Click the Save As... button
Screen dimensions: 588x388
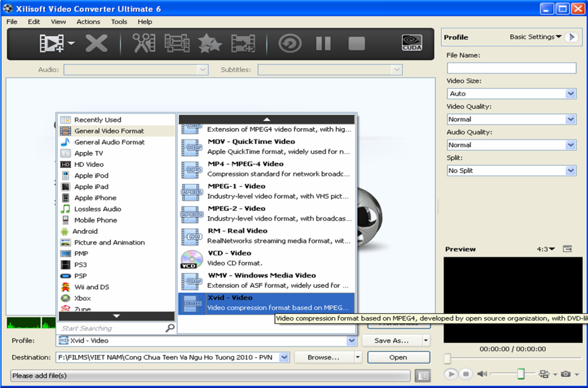[x=391, y=340]
